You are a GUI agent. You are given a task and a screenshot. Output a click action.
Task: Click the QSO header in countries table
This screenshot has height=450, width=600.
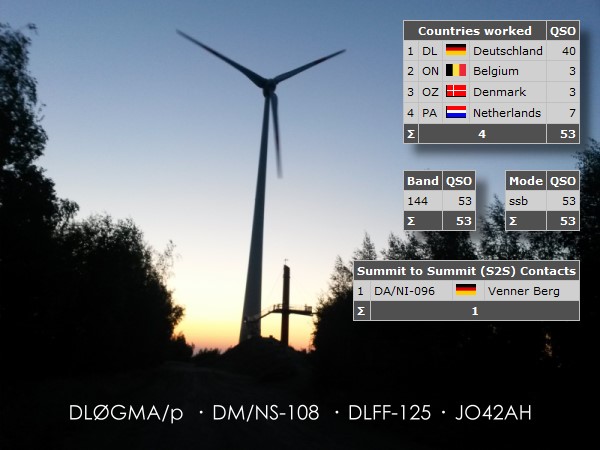pyautogui.click(x=563, y=31)
